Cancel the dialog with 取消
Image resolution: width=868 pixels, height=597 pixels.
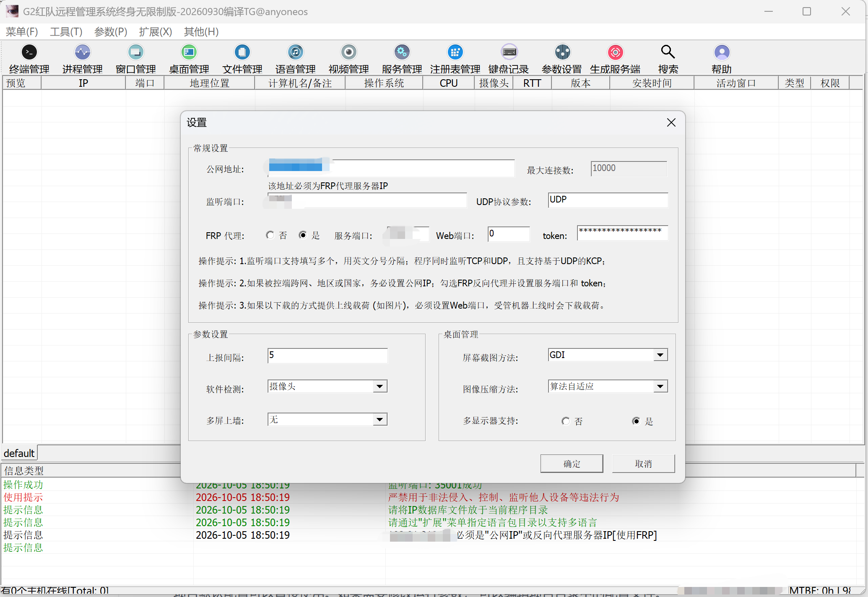point(643,464)
